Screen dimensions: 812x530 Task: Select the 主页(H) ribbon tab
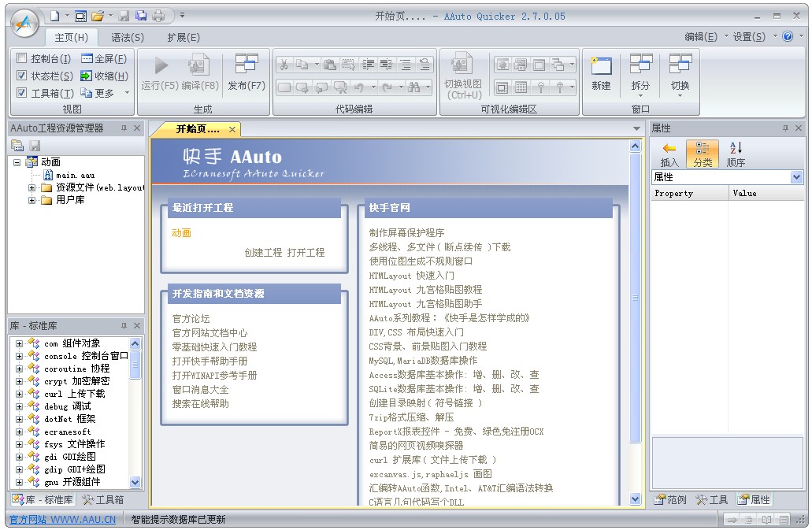point(72,37)
